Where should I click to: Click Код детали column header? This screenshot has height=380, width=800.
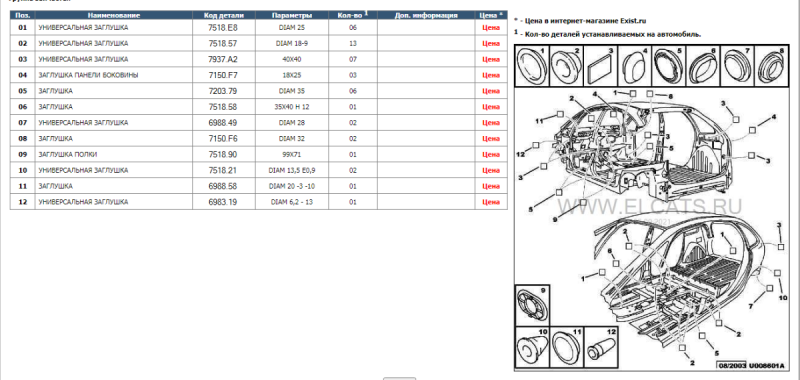(x=223, y=15)
